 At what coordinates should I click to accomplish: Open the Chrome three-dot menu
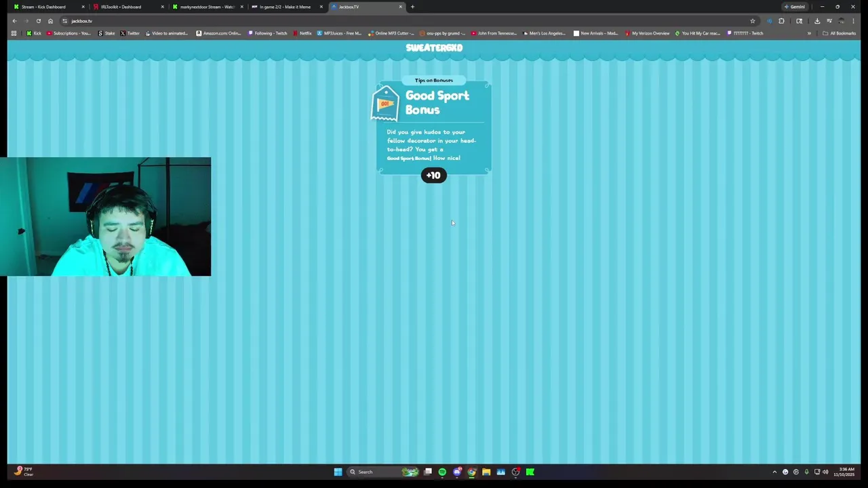pyautogui.click(x=853, y=21)
